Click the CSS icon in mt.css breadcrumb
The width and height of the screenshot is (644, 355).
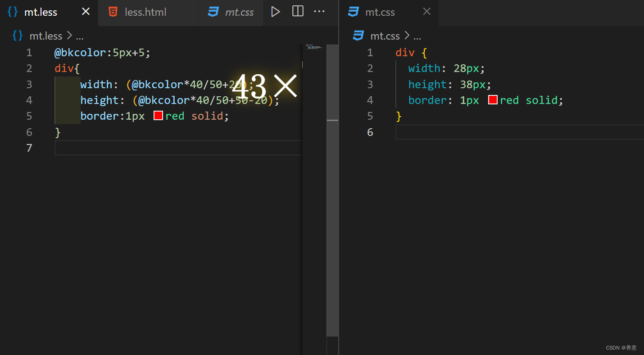click(x=358, y=36)
